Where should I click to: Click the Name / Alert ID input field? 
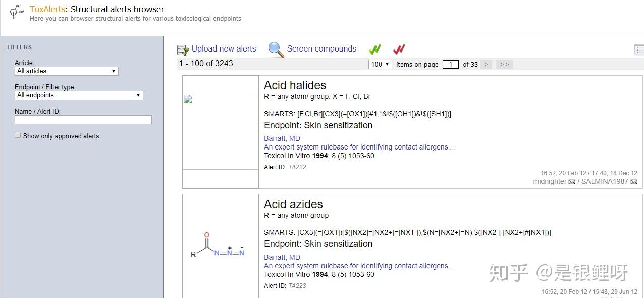83,120
